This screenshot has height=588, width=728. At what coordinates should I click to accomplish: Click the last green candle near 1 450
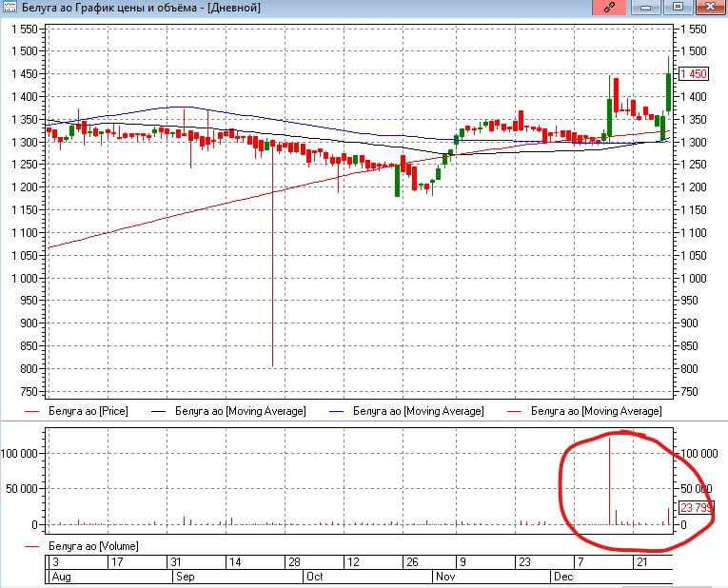[669, 92]
